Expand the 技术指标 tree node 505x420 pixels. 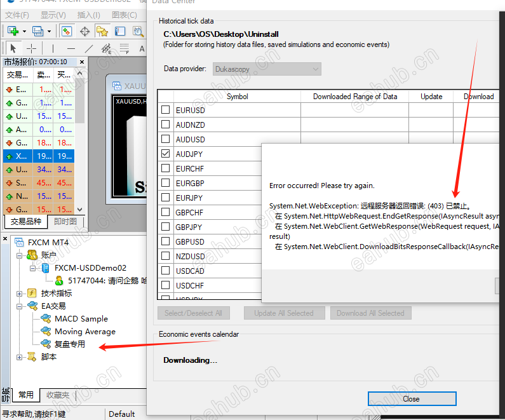pyautogui.click(x=19, y=294)
